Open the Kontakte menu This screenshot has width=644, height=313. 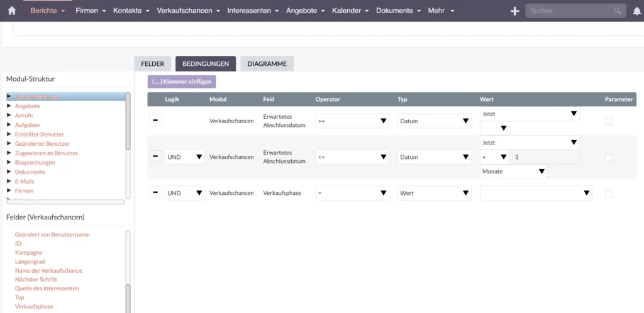(x=131, y=11)
